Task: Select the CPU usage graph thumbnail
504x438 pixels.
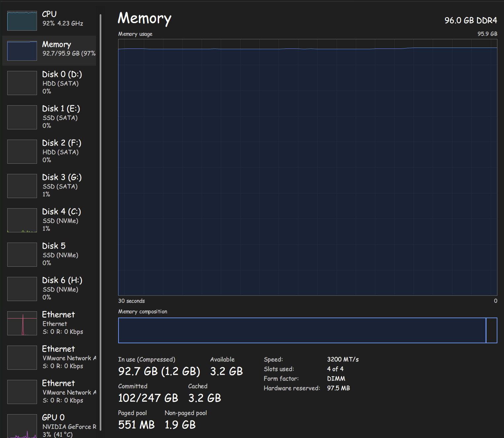Action: click(x=22, y=21)
